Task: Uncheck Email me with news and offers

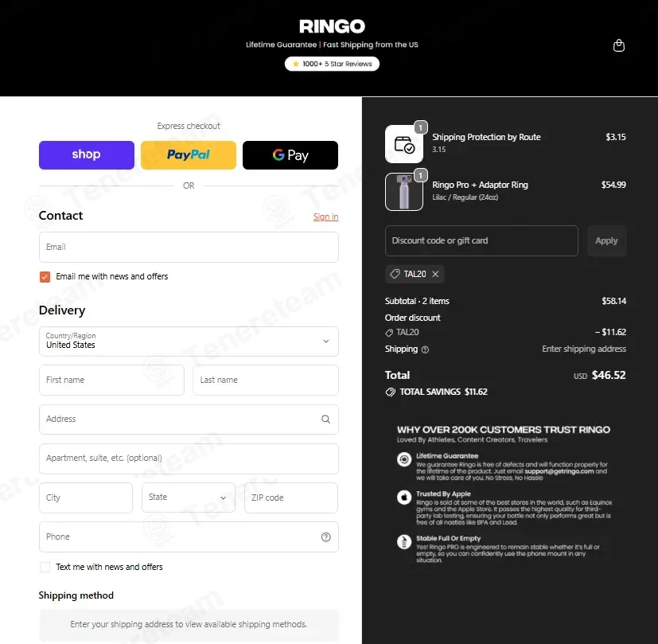Action: click(x=45, y=277)
